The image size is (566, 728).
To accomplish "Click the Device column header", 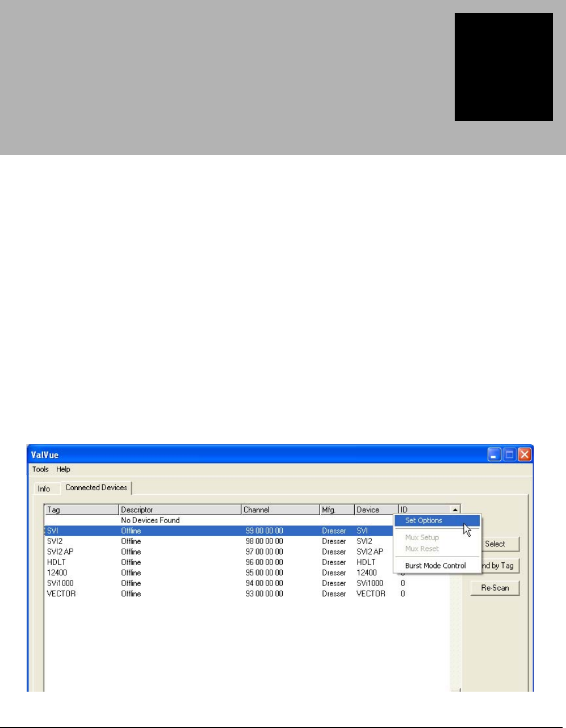I will tap(376, 510).
